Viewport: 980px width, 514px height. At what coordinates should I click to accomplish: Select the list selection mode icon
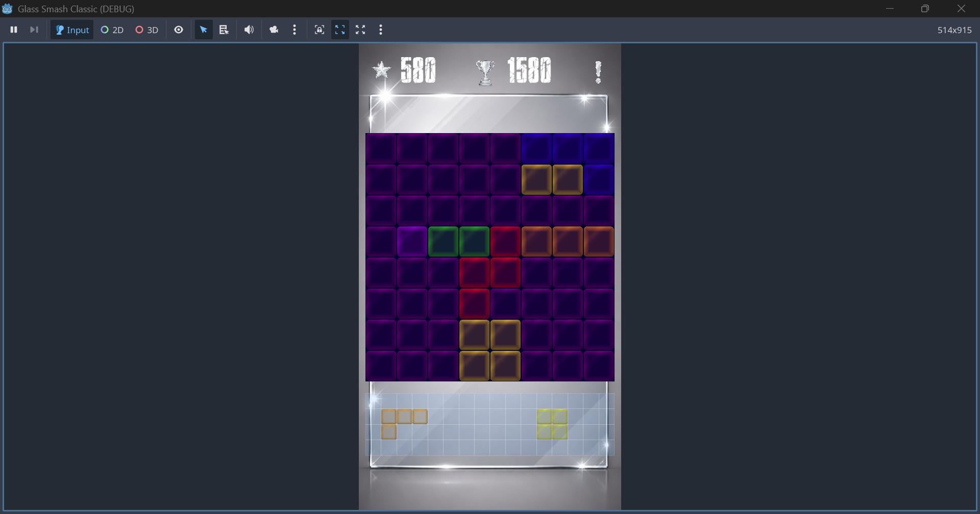223,29
